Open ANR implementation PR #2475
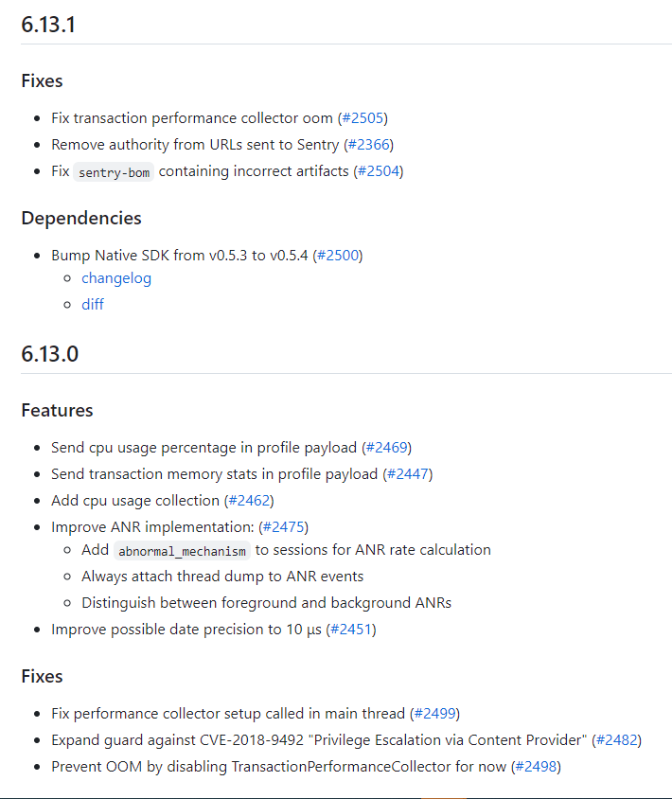The width and height of the screenshot is (672, 799). pyautogui.click(x=283, y=527)
